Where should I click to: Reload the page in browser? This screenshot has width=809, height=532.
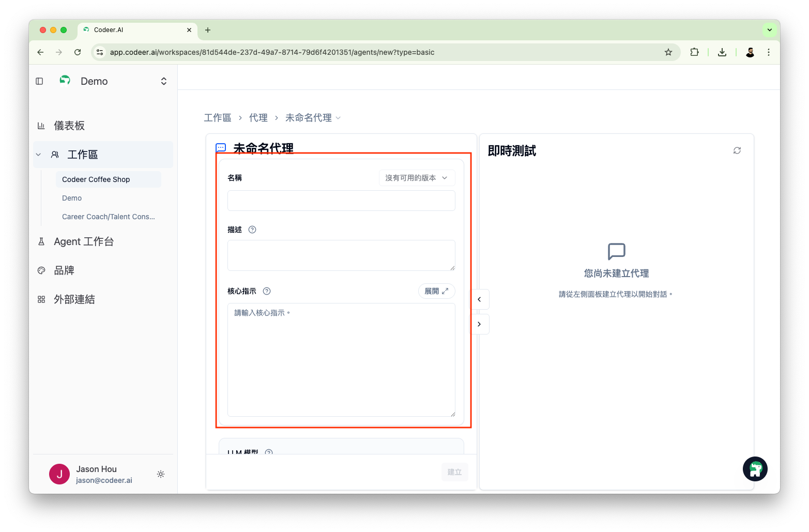pyautogui.click(x=78, y=52)
